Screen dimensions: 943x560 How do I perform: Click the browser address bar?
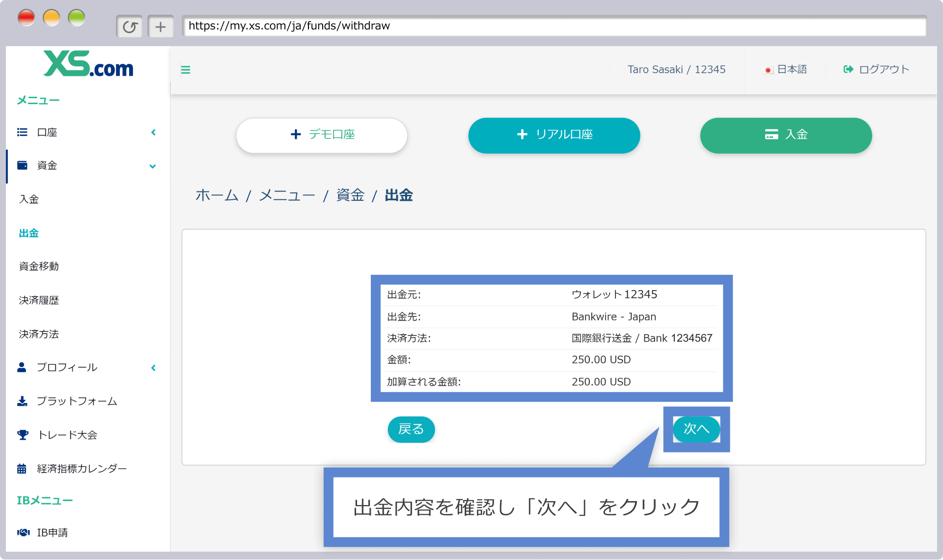[x=554, y=26]
